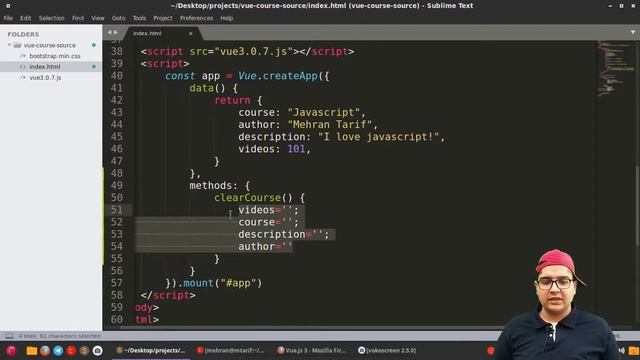Image resolution: width=640 pixels, height=360 pixels.
Task: Click the horizontal editor scrollbar
Action: pyautogui.click(x=310, y=327)
